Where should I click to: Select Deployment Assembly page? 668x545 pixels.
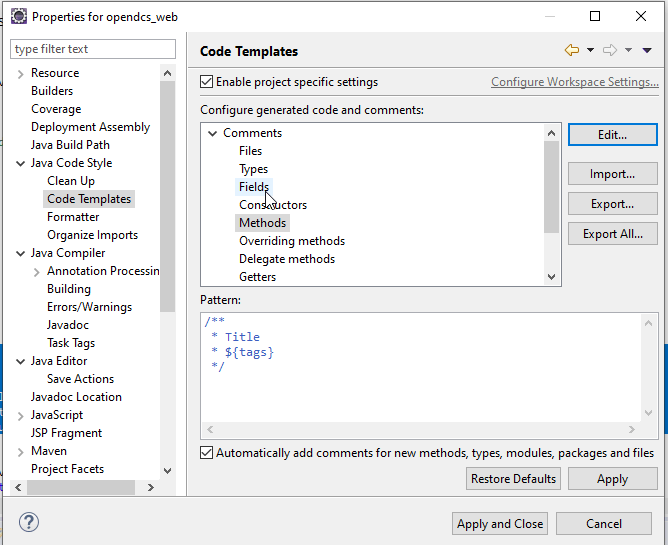[x=90, y=127]
